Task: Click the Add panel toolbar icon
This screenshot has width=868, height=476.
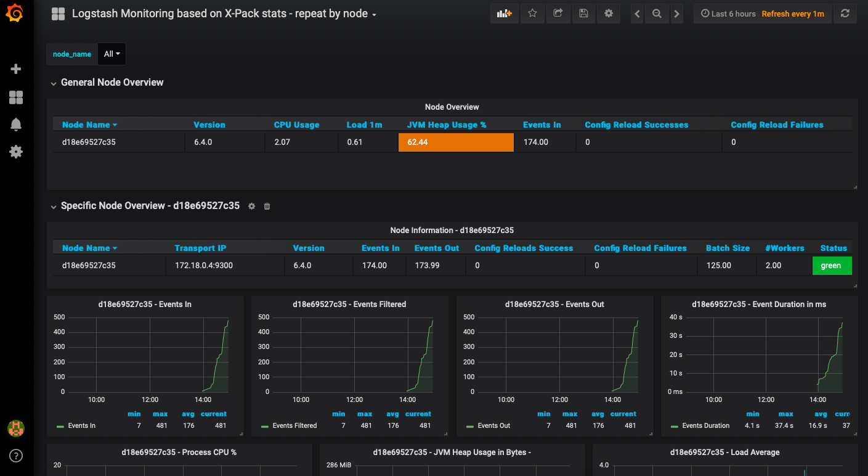Action: point(505,14)
